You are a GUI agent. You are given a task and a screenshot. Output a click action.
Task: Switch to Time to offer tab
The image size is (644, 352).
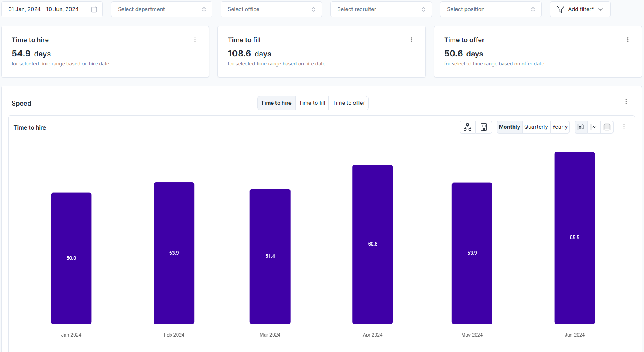point(349,103)
